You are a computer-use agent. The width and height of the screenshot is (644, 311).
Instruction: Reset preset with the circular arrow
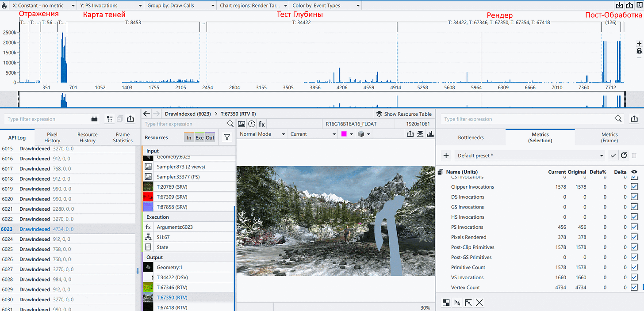[x=624, y=155]
